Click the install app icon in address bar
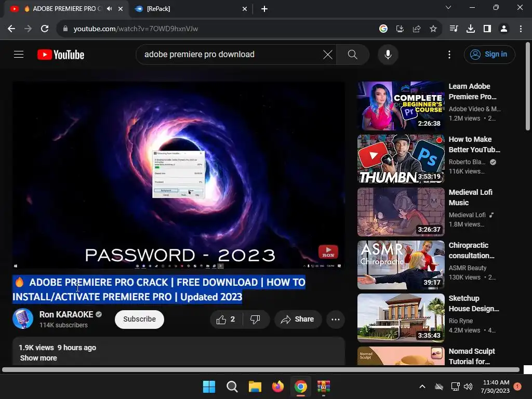 click(400, 29)
